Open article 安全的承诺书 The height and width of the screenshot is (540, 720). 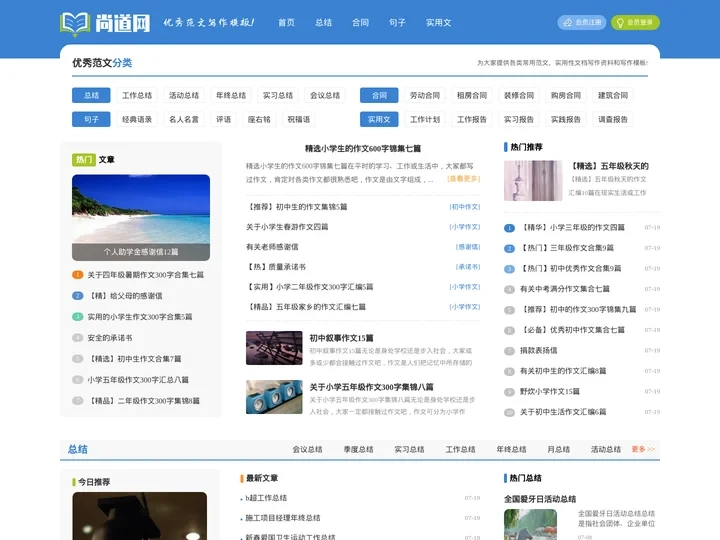[110, 338]
